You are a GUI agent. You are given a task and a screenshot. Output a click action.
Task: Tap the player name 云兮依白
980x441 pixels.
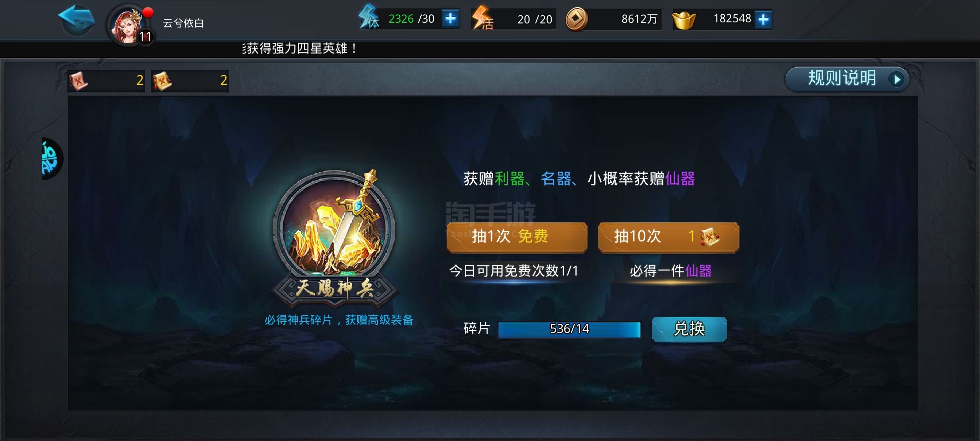pos(183,23)
